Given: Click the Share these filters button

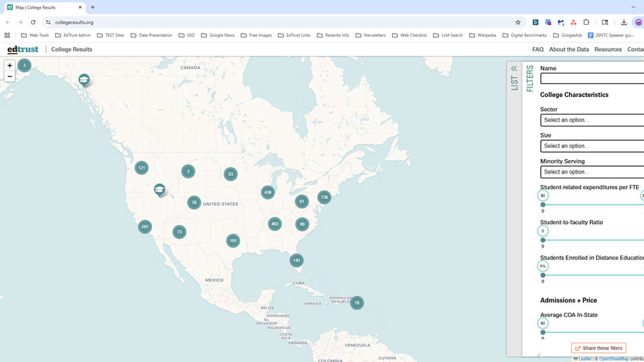Looking at the screenshot, I should point(598,348).
